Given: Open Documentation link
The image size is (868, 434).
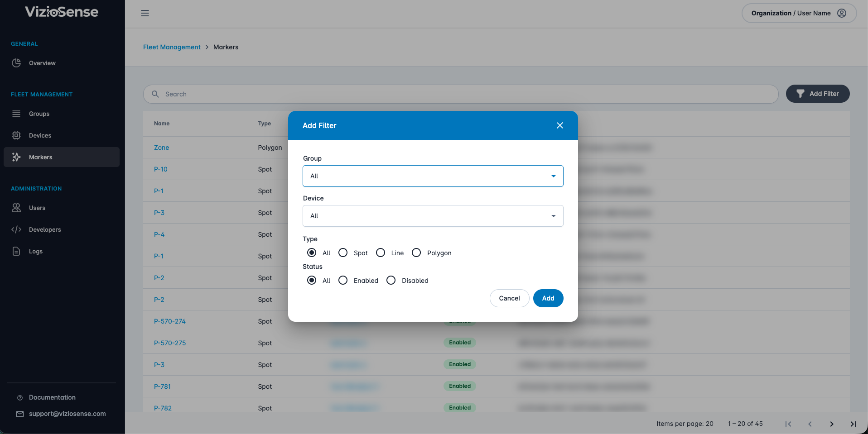Looking at the screenshot, I should pos(52,397).
